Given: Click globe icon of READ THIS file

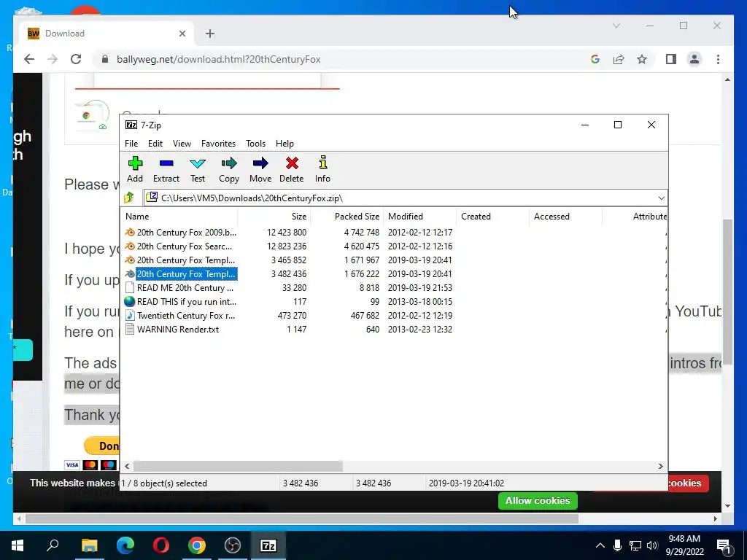Looking at the screenshot, I should click(x=130, y=301).
